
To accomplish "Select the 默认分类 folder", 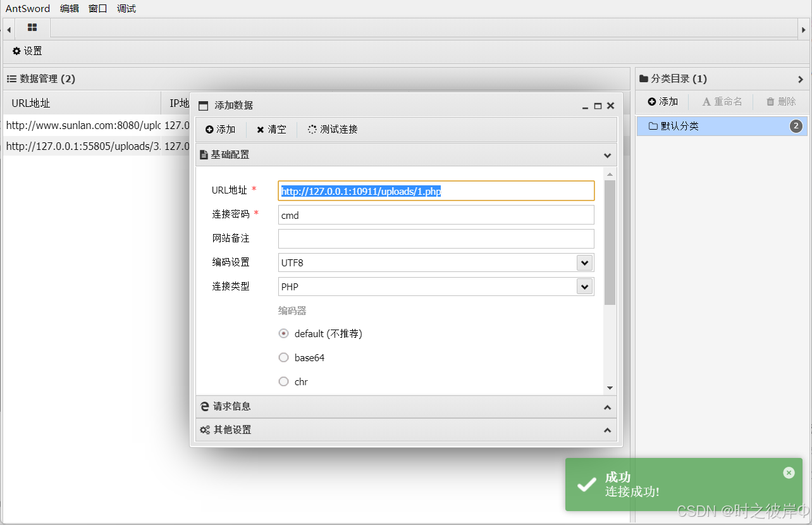I will tap(722, 127).
